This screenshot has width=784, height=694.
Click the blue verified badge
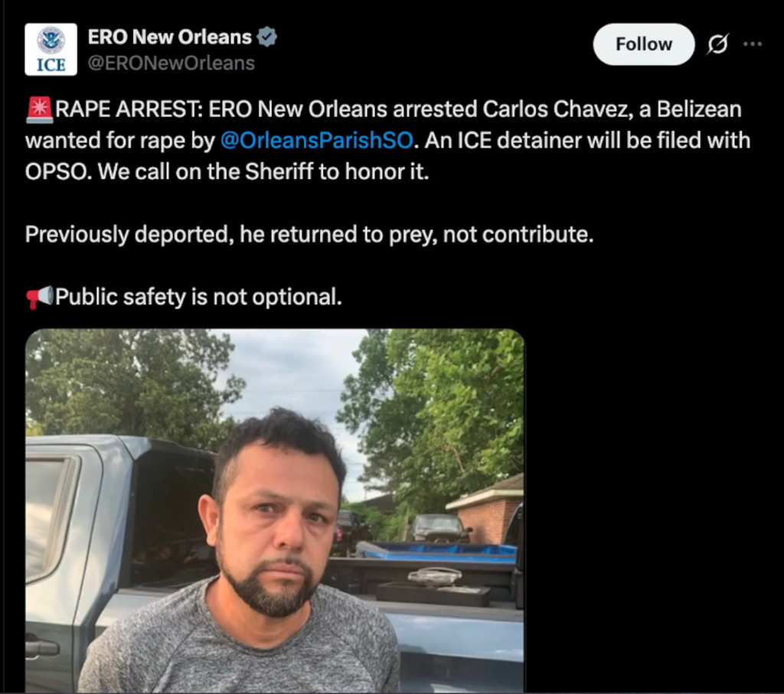267,37
